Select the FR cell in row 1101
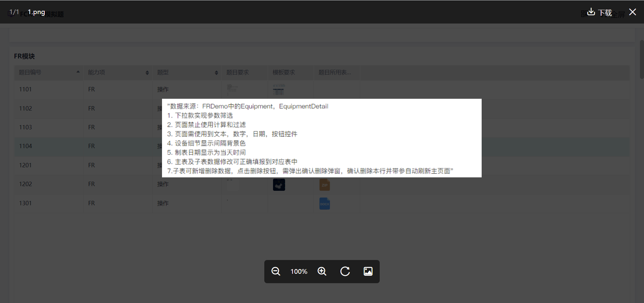 [118, 89]
